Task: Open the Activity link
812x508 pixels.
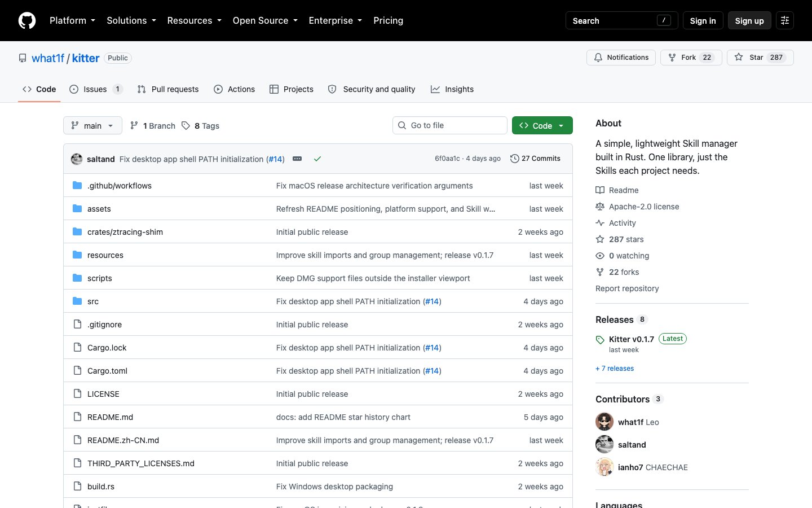Action: pyautogui.click(x=616, y=223)
